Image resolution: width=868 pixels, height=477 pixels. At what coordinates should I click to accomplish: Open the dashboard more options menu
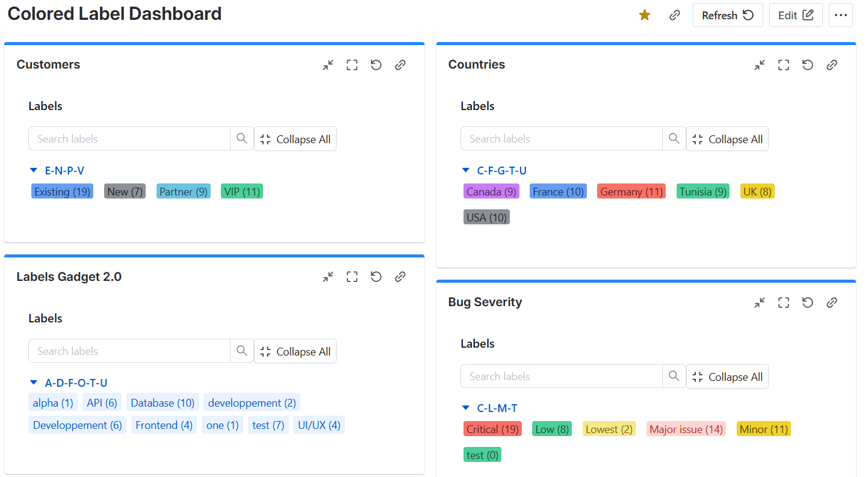click(x=841, y=15)
